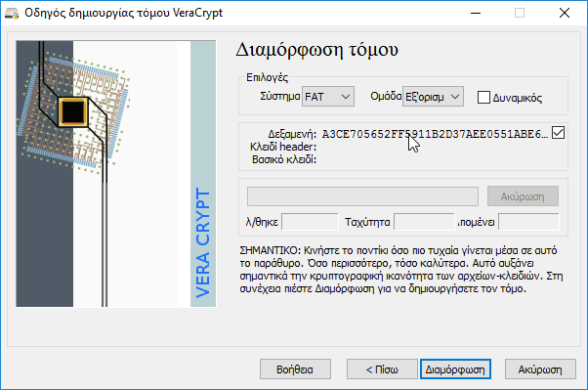Start formatting with the Διαμόρφωση button
Image resolution: width=588 pixels, height=390 pixels.
pyautogui.click(x=455, y=369)
